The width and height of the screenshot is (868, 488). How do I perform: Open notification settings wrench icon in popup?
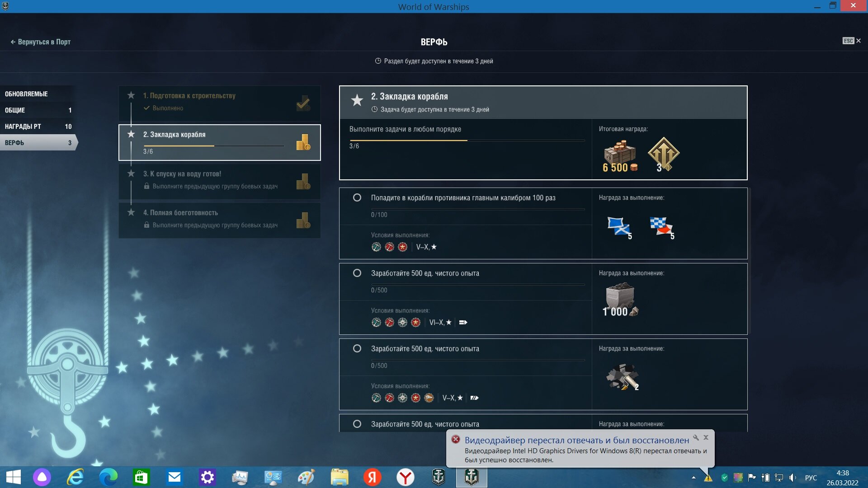696,437
